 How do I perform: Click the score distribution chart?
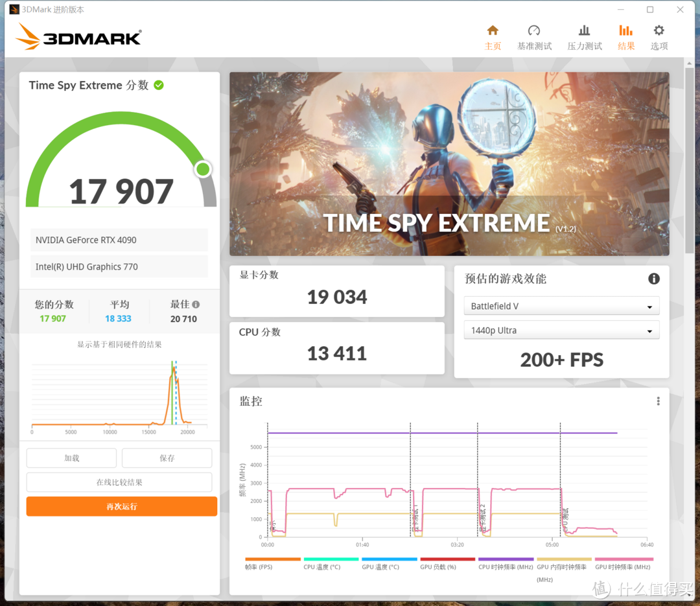point(119,397)
